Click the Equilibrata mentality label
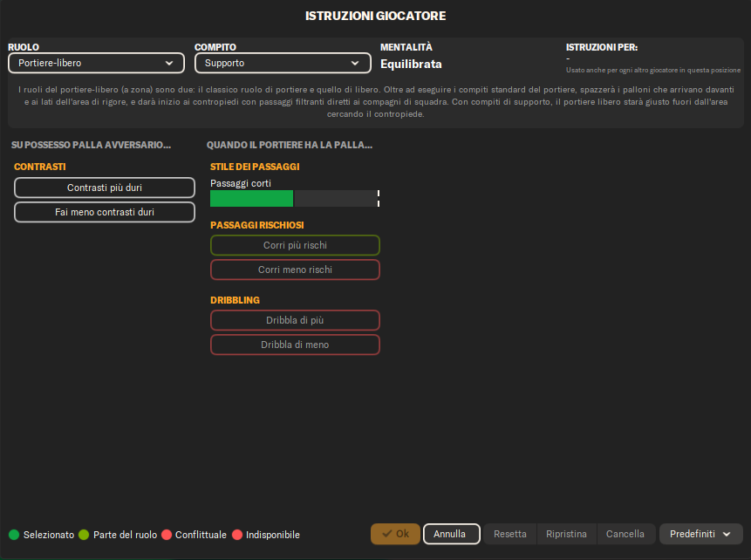Screen dimensions: 751x560 [411, 64]
